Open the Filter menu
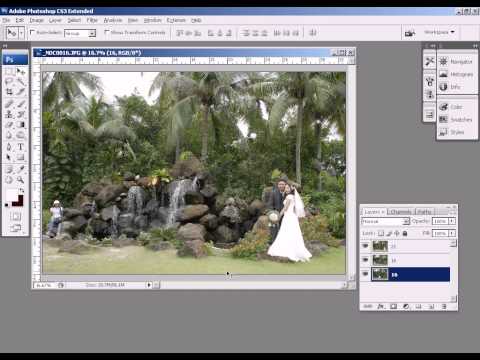 pos(92,20)
